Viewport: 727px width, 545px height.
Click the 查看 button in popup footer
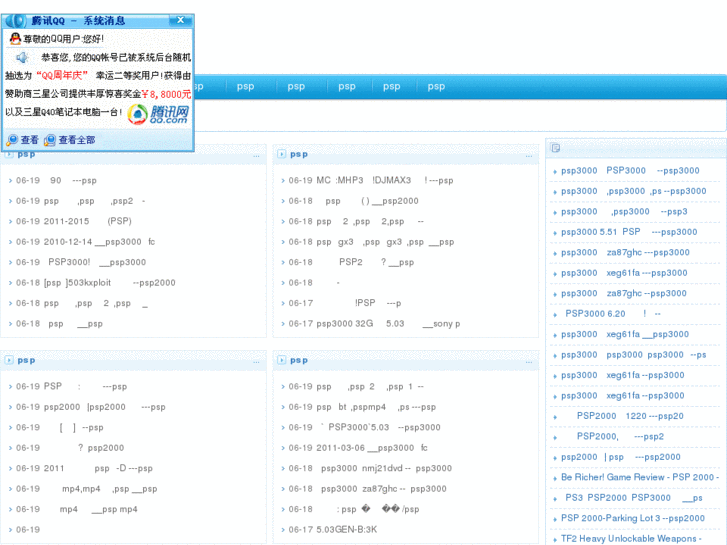pos(23,140)
